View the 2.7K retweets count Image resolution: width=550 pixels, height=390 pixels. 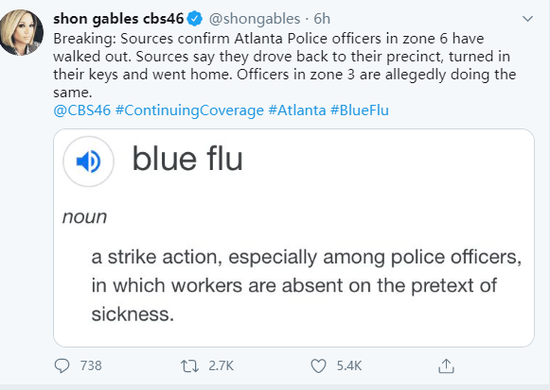click(221, 366)
